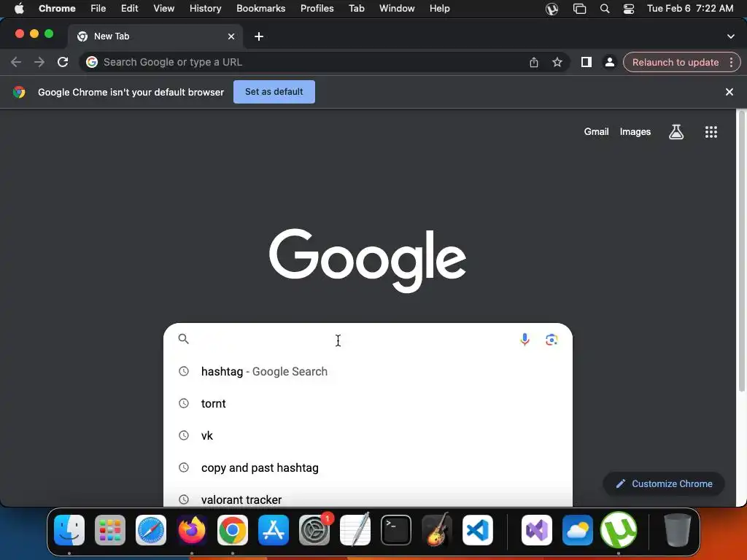Viewport: 747px width, 560px height.
Task: Open the History menu
Action: click(x=205, y=8)
